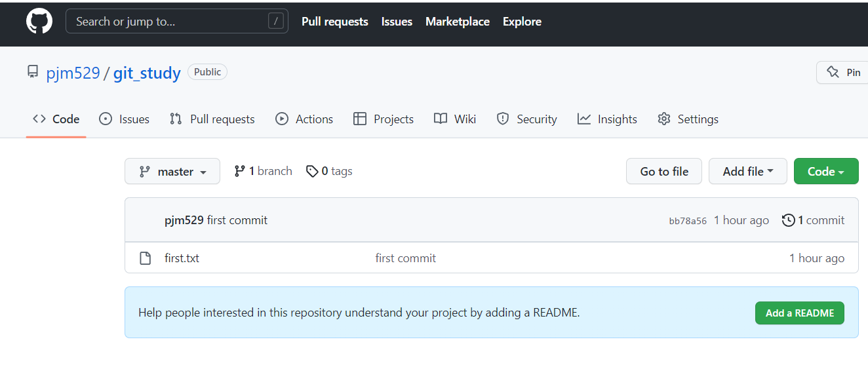
Task: Open the Insights tab
Action: coord(607,119)
